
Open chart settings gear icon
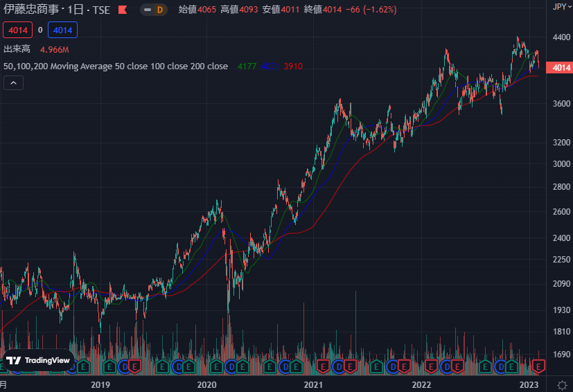562,384
